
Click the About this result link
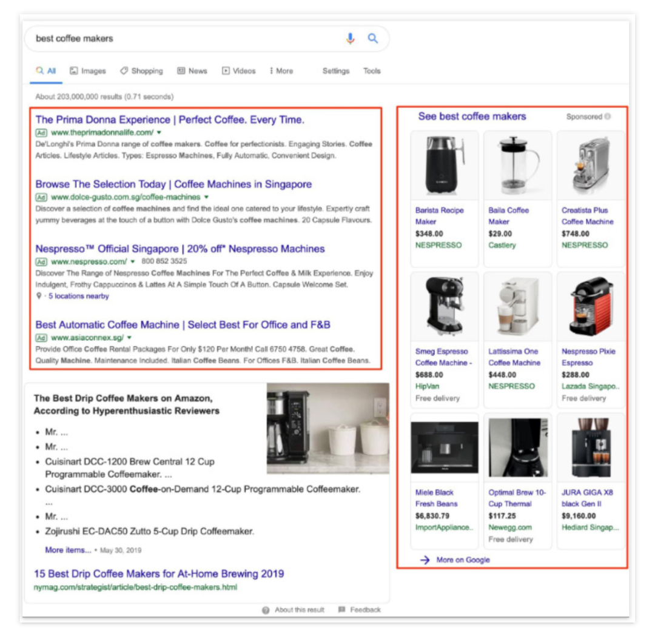click(x=299, y=610)
